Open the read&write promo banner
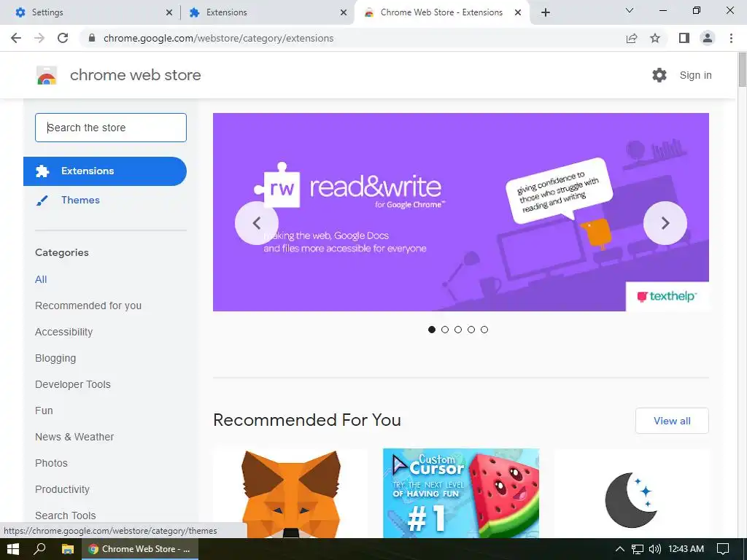This screenshot has width=747, height=560. (461, 212)
